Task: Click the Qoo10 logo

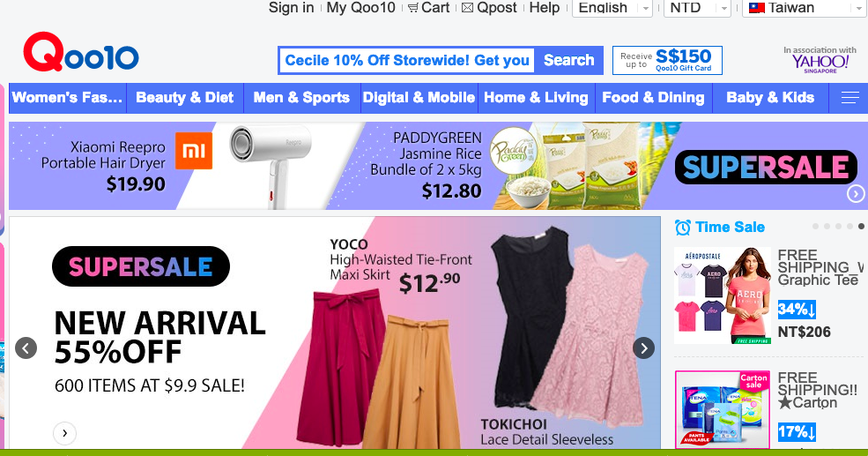Action: (81, 52)
